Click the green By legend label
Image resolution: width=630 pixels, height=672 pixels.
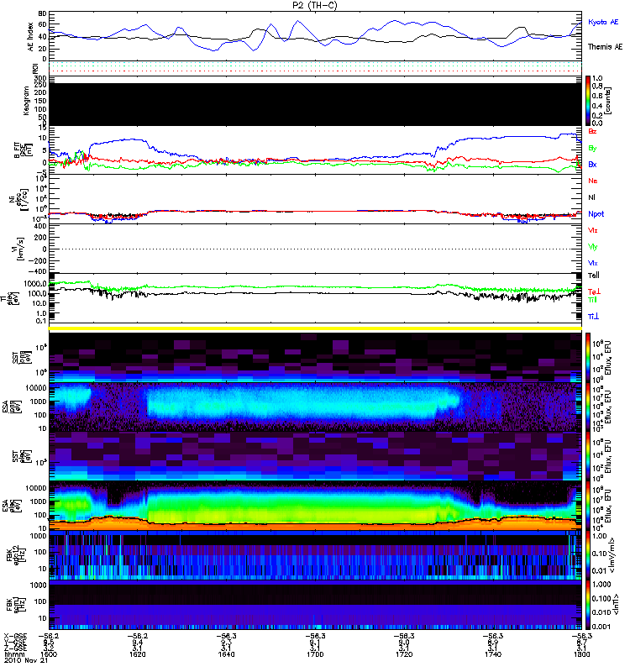coord(592,149)
